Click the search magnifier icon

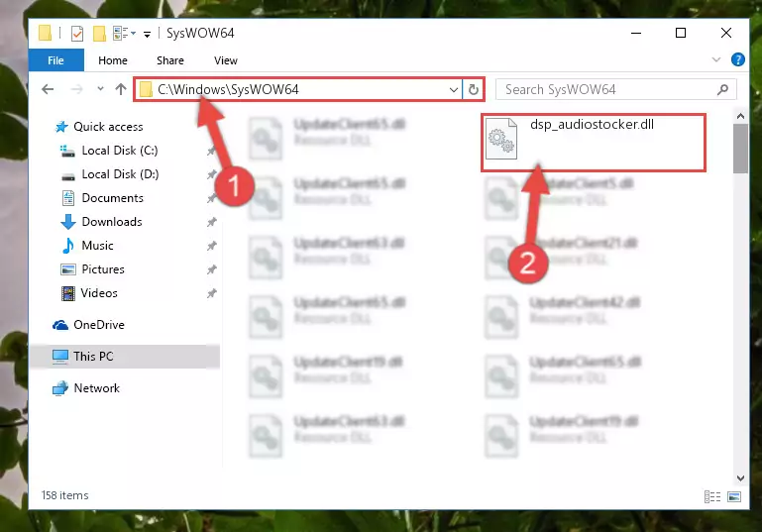click(723, 89)
